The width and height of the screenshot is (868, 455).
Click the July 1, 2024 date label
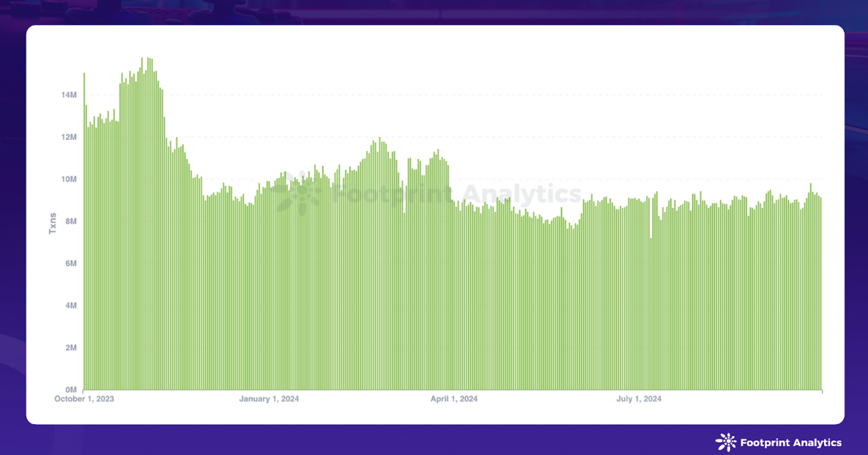click(639, 399)
